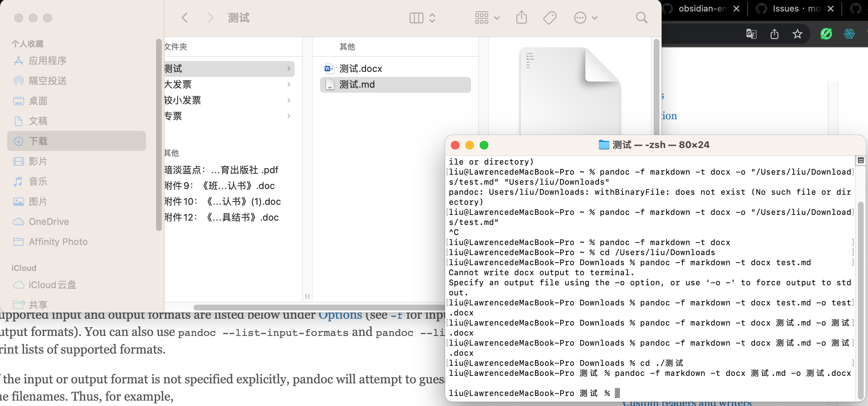
Task: Open the Options link in pandoc documentation
Action: pyautogui.click(x=341, y=314)
